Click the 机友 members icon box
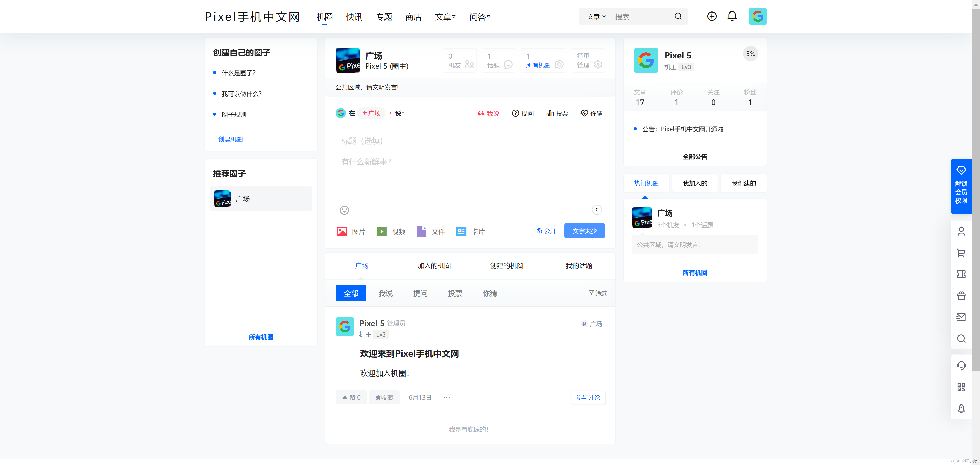The image size is (980, 465). click(x=460, y=61)
